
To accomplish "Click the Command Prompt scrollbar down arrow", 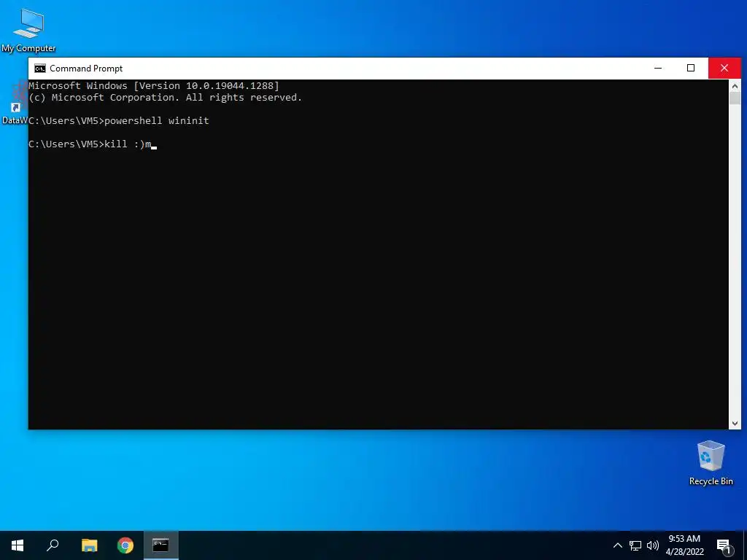I will [x=735, y=423].
